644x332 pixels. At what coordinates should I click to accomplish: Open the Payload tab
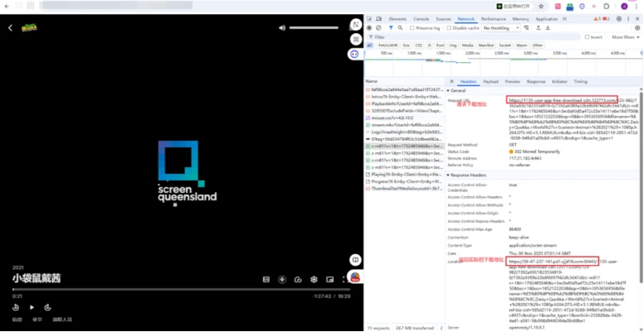tap(490, 81)
